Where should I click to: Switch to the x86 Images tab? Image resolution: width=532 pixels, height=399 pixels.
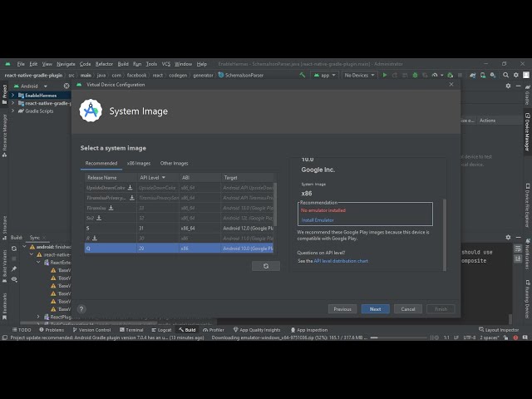coord(139,163)
